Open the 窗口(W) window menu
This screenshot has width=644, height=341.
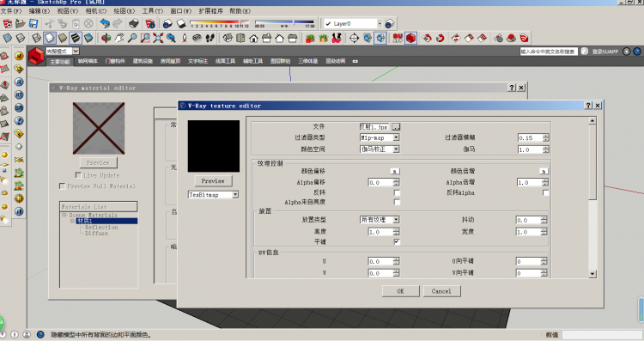pos(181,11)
